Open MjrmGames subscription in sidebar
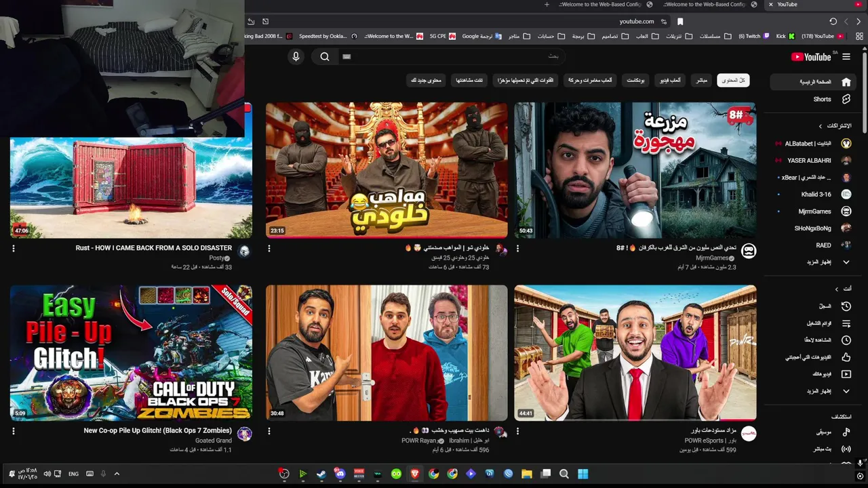Viewport: 868px width, 488px height. [812, 211]
